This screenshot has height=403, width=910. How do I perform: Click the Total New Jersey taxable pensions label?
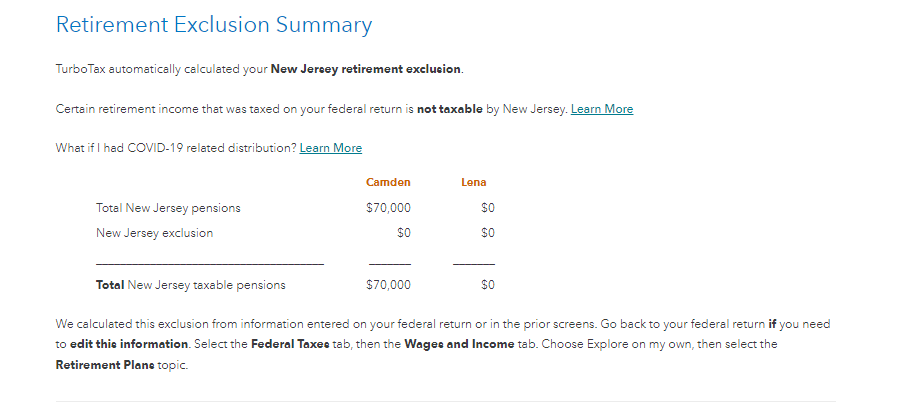click(191, 285)
